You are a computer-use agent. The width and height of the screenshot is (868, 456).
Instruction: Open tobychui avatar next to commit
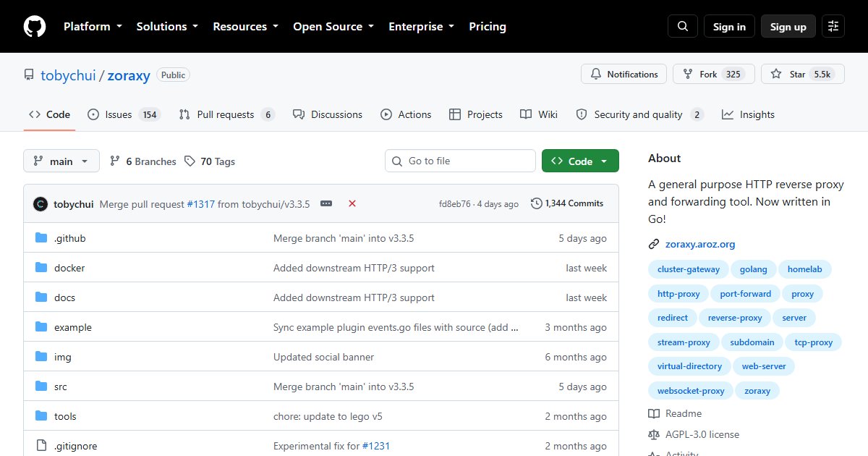41,203
